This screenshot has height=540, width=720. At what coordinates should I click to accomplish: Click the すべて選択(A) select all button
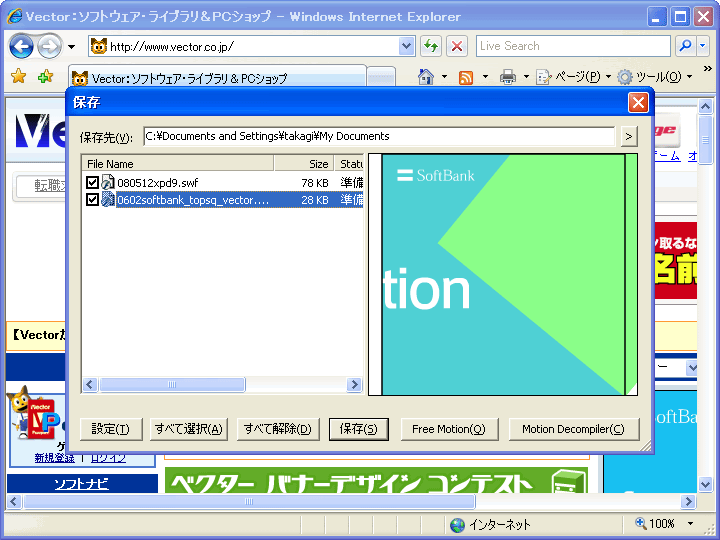pos(189,429)
